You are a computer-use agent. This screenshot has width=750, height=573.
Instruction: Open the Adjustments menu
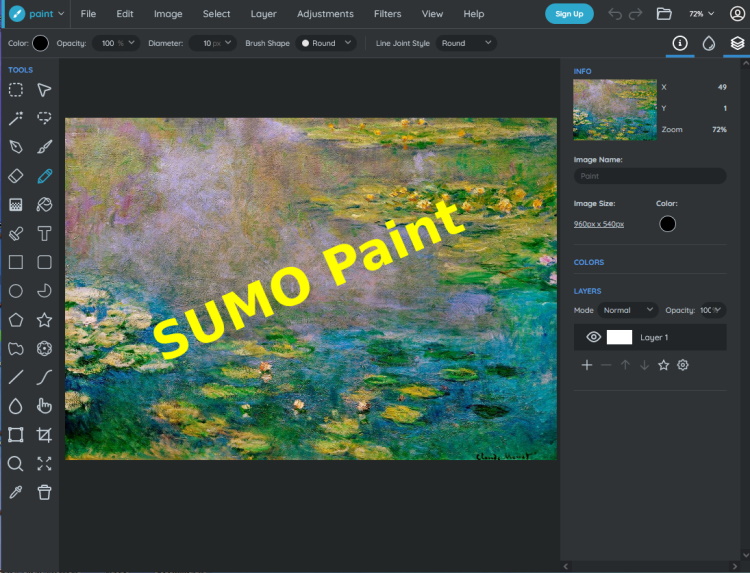tap(325, 14)
